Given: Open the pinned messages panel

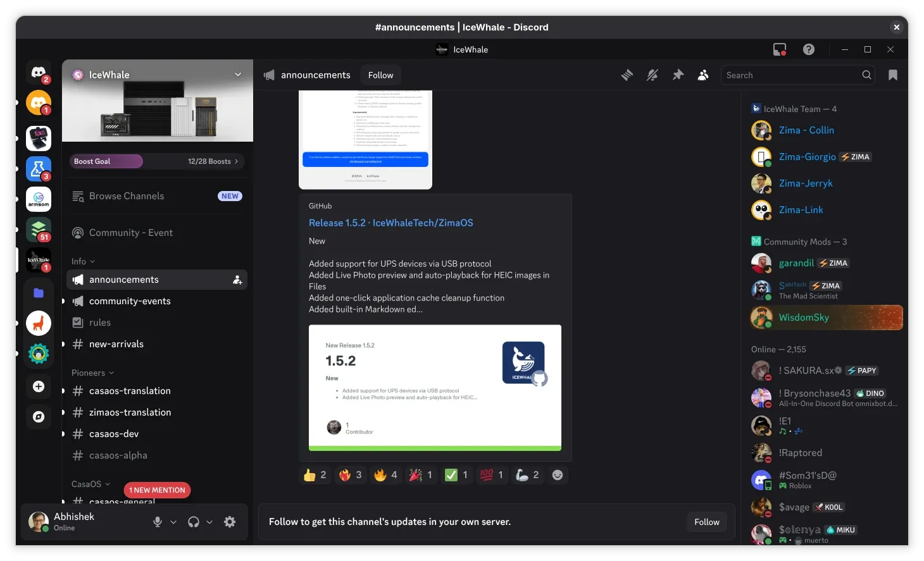Looking at the screenshot, I should (678, 75).
